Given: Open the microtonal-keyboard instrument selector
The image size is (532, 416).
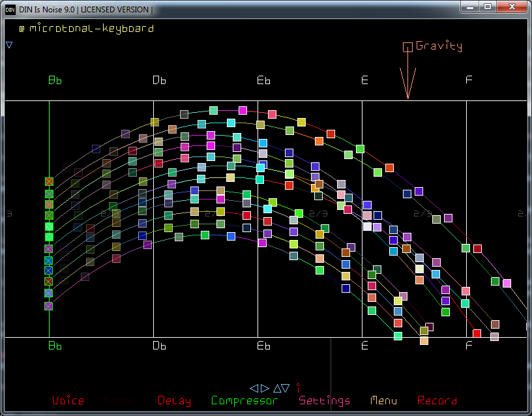Looking at the screenshot, I should click(x=91, y=29).
